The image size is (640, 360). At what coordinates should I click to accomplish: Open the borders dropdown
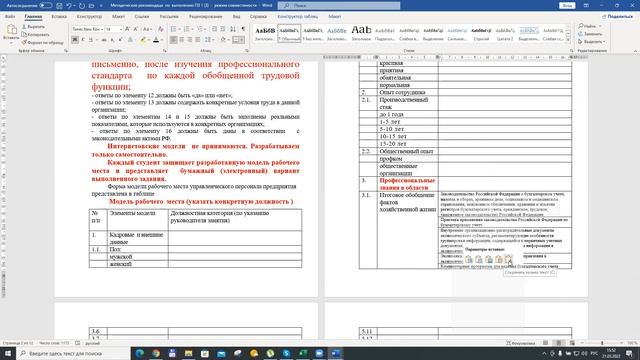point(242,40)
